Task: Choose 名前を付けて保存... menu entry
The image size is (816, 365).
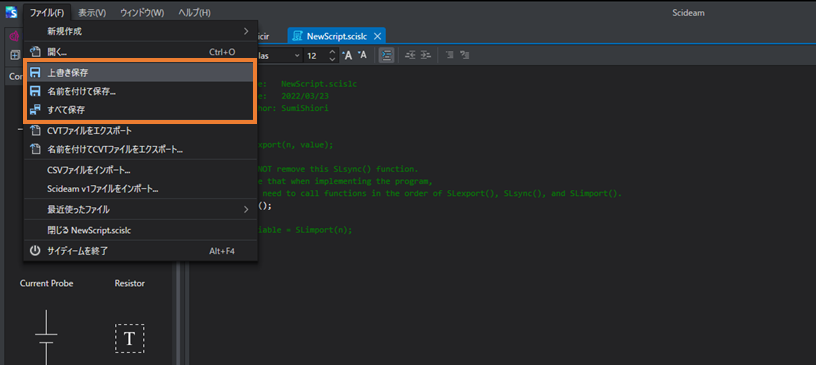Action: click(141, 92)
